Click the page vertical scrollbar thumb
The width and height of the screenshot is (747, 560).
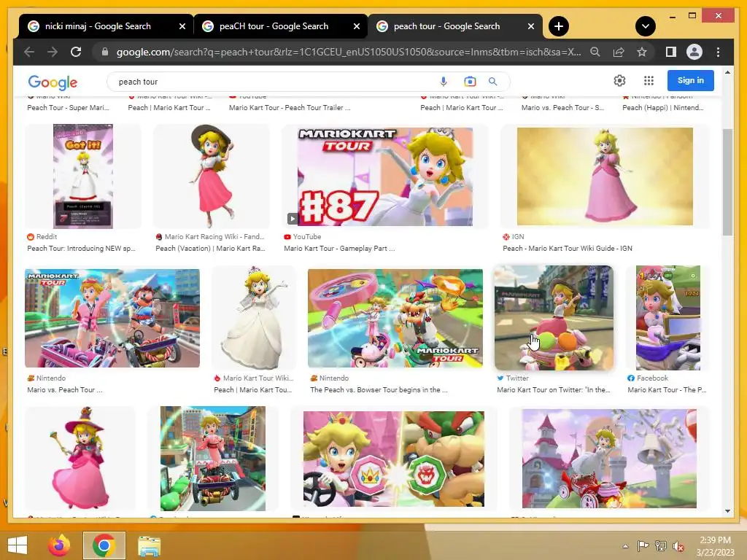(x=727, y=182)
